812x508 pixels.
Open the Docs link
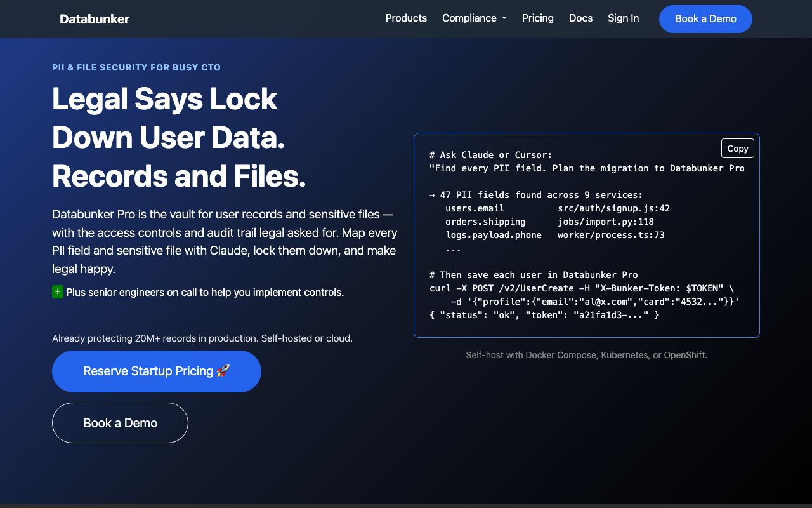[580, 18]
